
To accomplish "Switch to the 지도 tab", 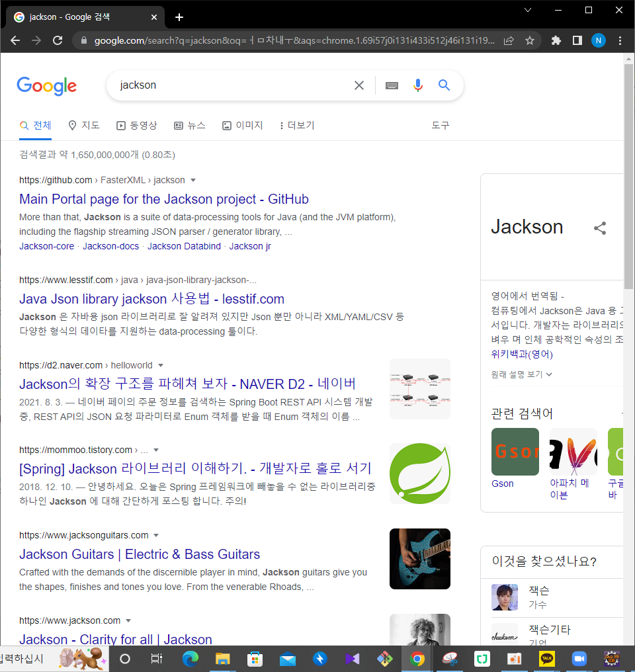I will [x=84, y=126].
